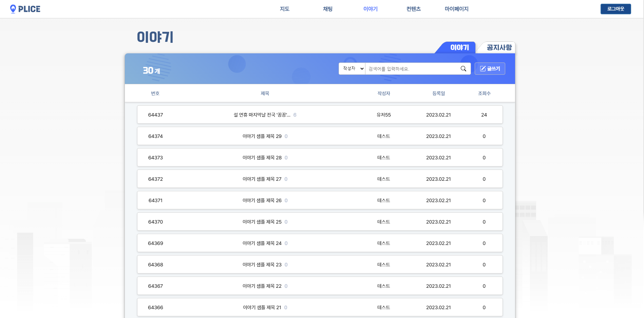Click the 제목 column header
This screenshot has width=644, height=318.
click(x=265, y=93)
